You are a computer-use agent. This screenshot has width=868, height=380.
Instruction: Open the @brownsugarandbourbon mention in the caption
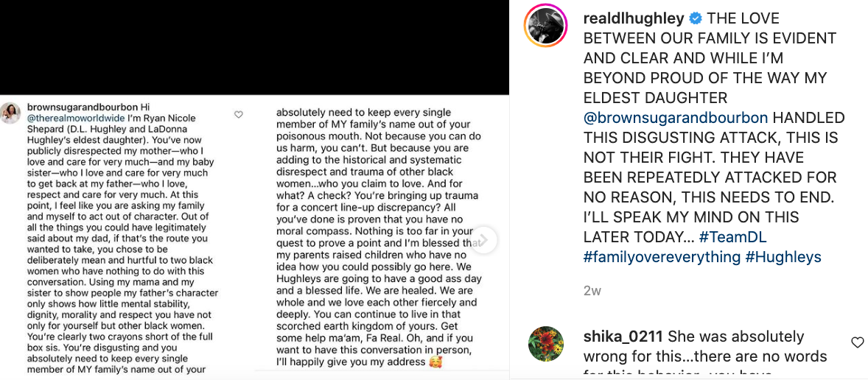[x=676, y=118]
